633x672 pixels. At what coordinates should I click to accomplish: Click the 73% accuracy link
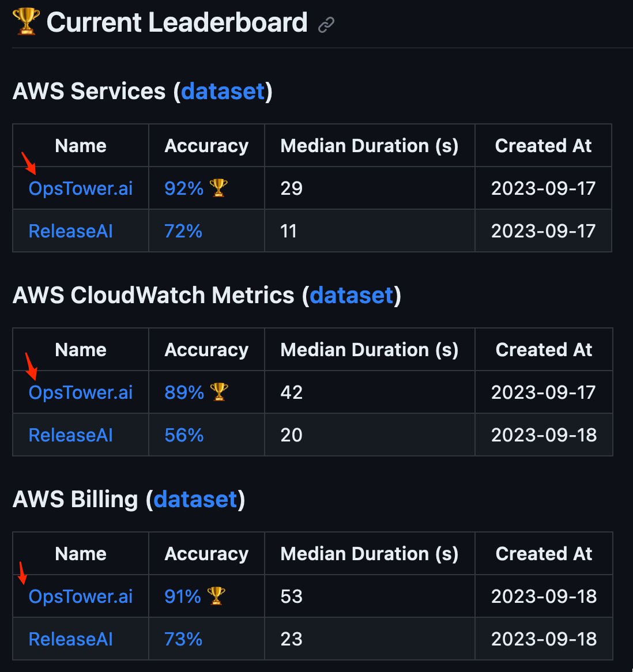[x=183, y=639]
